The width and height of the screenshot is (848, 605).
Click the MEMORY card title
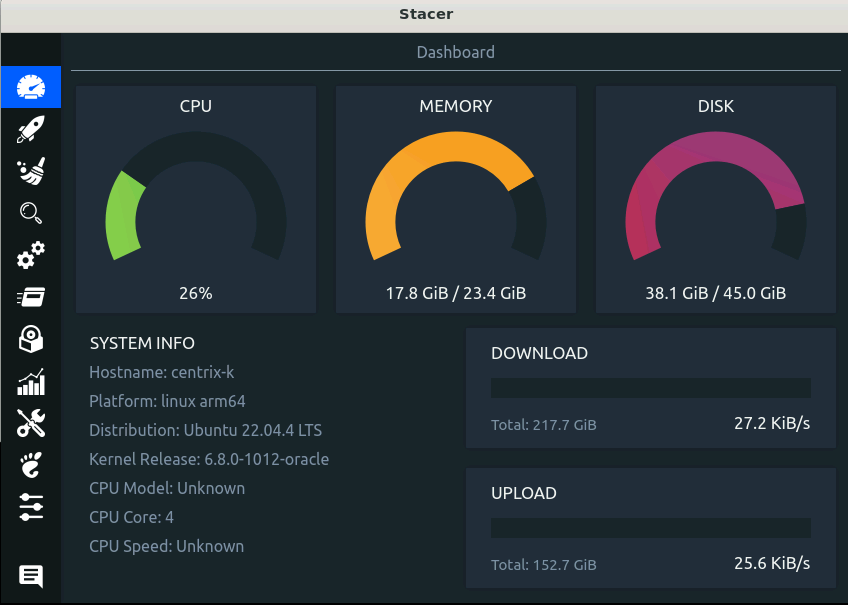click(x=456, y=106)
